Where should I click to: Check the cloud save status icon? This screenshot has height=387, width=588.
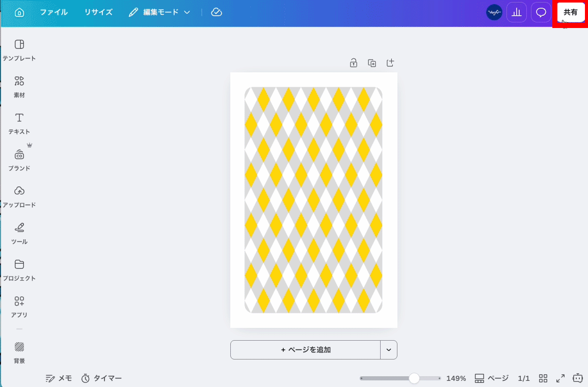click(x=217, y=12)
